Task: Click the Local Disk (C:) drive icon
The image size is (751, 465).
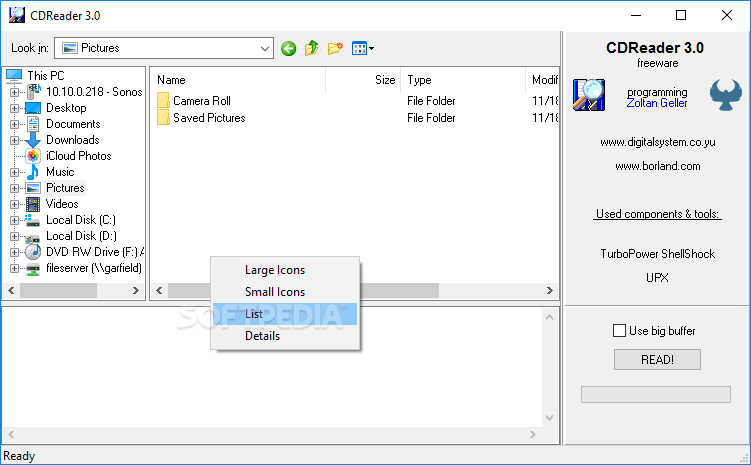Action: pos(32,220)
